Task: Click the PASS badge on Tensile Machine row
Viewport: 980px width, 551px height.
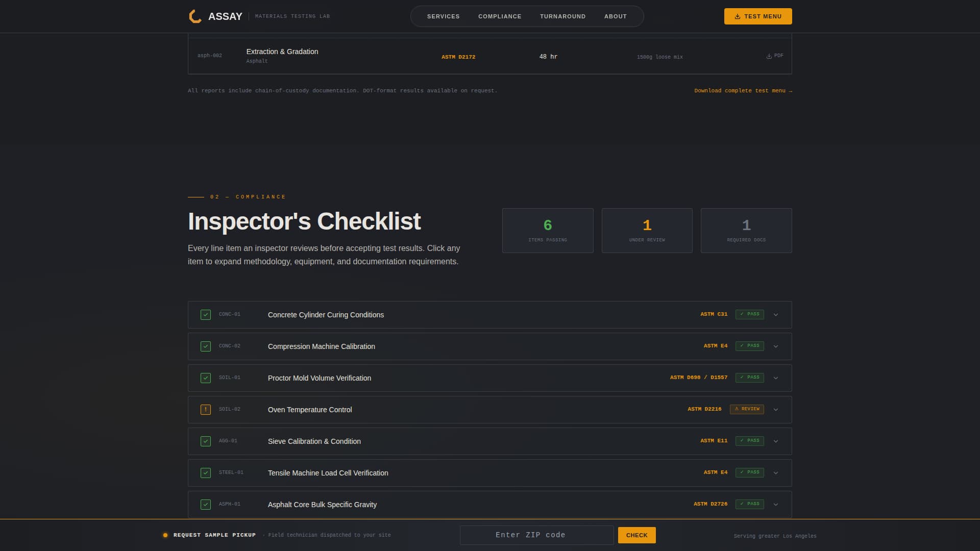Action: coord(749,472)
